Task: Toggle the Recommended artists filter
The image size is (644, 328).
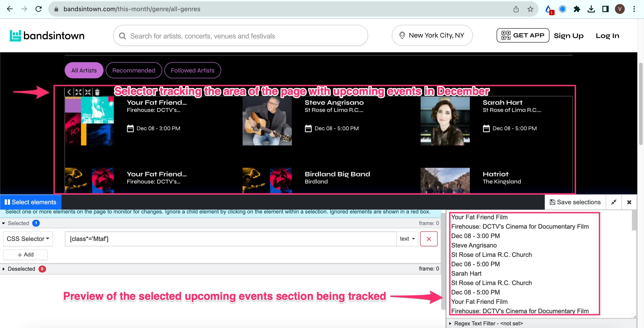Action: point(134,70)
